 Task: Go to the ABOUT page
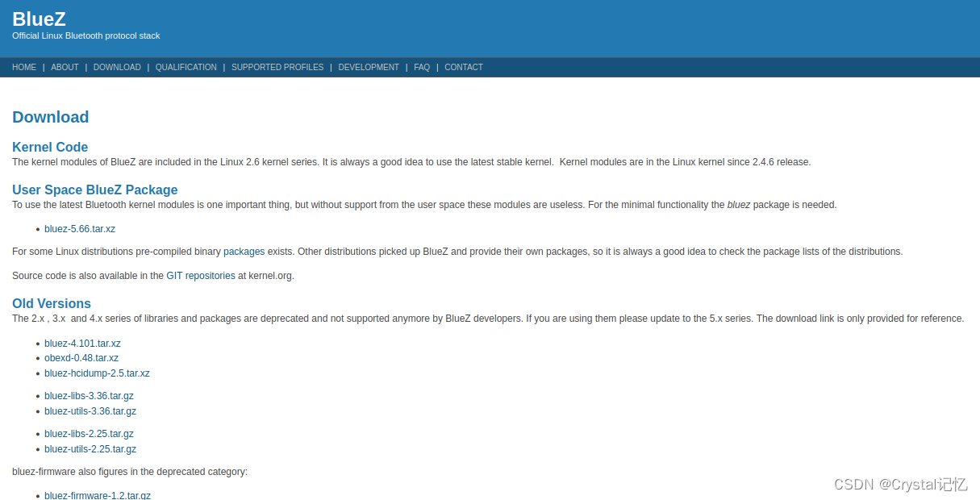tap(65, 67)
